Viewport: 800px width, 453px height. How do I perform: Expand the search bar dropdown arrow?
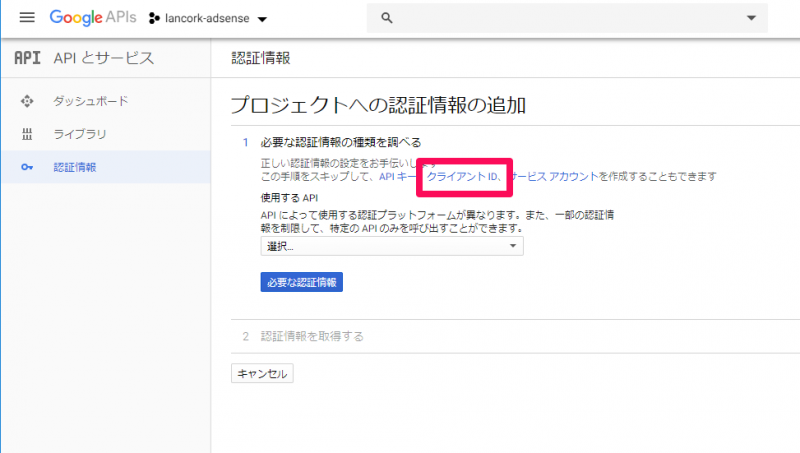[x=751, y=18]
